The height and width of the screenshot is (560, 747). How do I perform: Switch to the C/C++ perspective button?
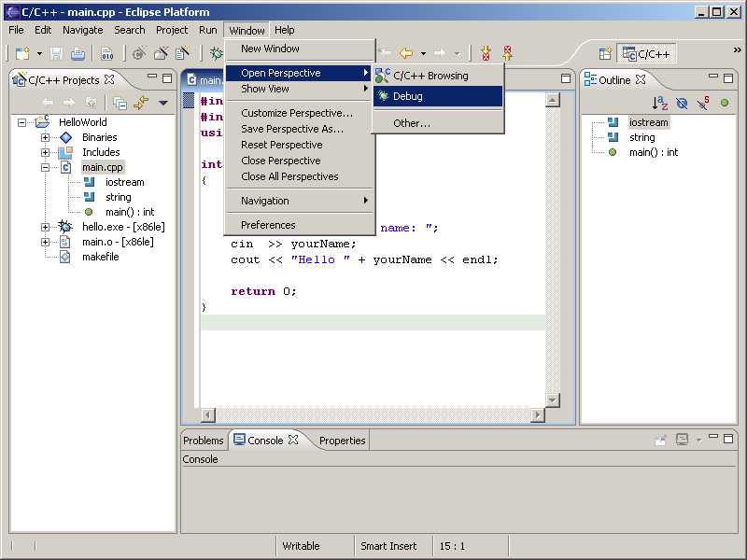646,54
